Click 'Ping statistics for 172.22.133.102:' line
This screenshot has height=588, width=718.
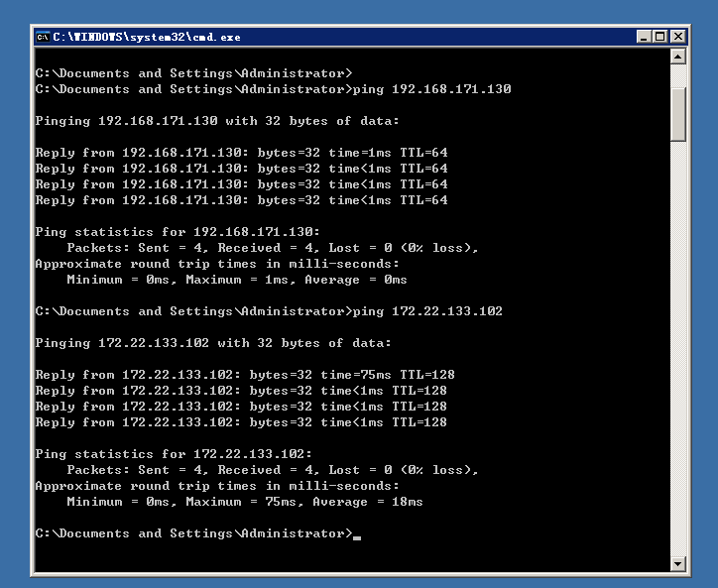pyautogui.click(x=174, y=454)
